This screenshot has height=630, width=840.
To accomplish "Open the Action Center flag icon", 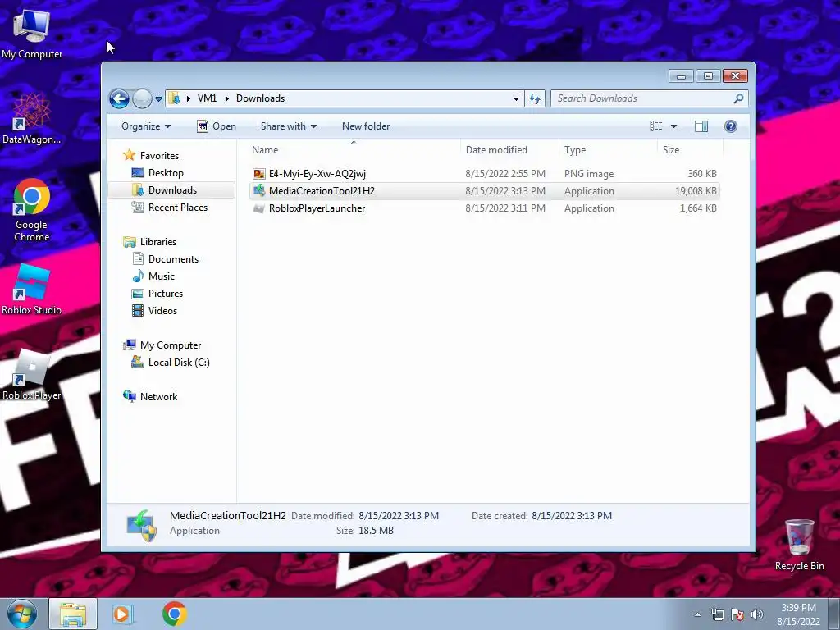I will click(x=737, y=614).
